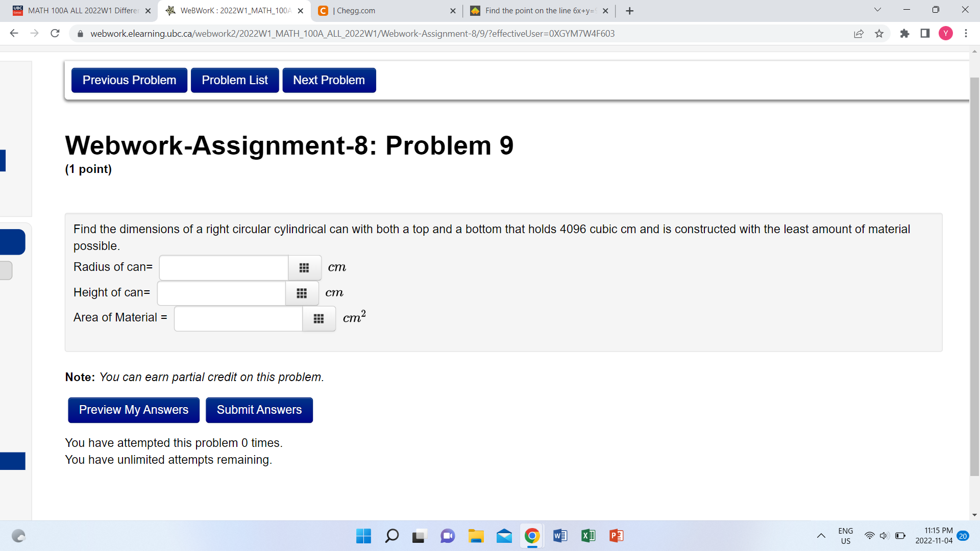Click the page vertical scrollbar
This screenshot has height=551, width=980.
974,275
